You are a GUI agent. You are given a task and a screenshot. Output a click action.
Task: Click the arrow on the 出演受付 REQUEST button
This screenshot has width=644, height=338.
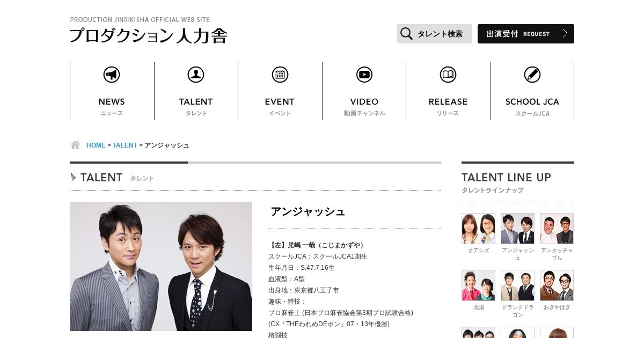(565, 34)
